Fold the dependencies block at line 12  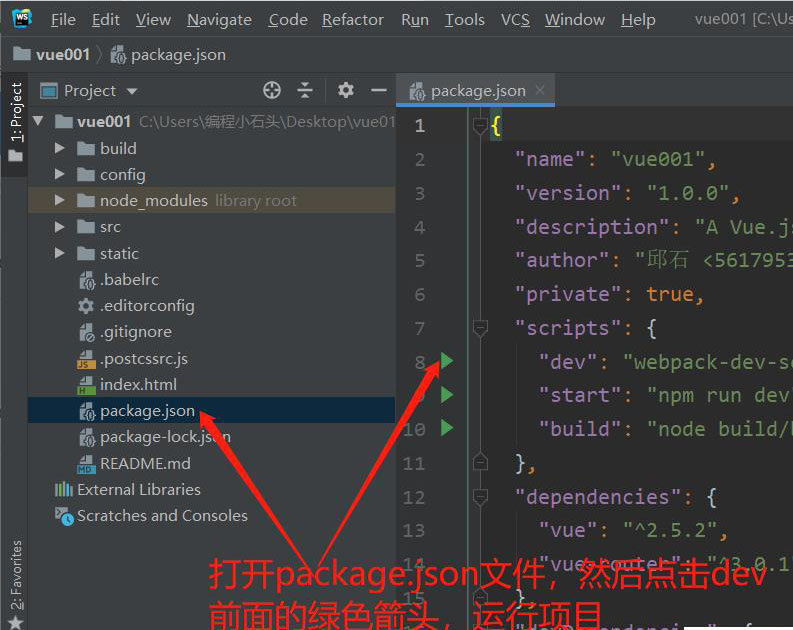479,497
